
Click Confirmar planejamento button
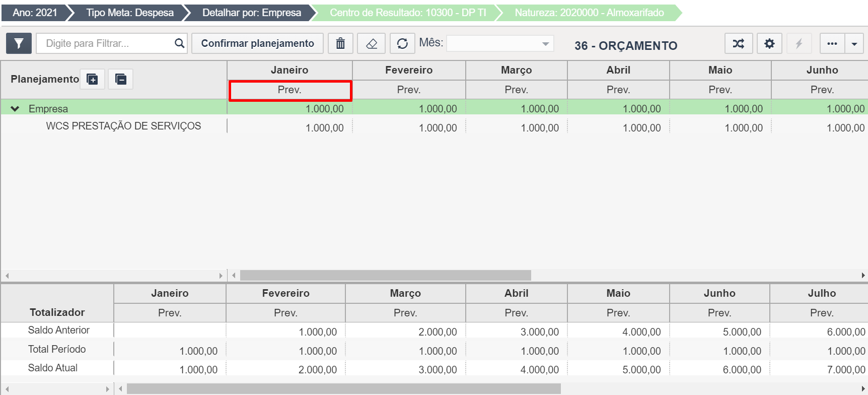[x=257, y=43]
